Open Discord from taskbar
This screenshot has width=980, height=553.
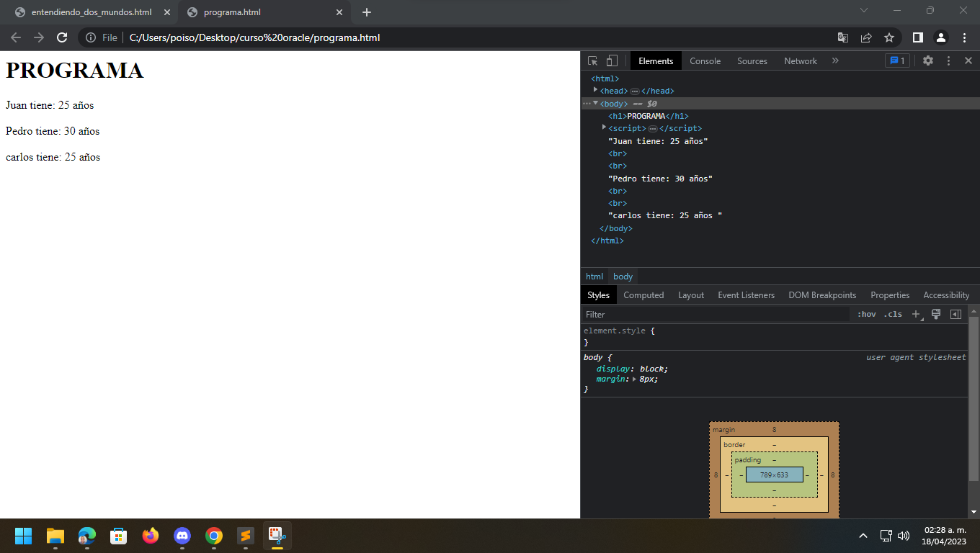tap(182, 536)
